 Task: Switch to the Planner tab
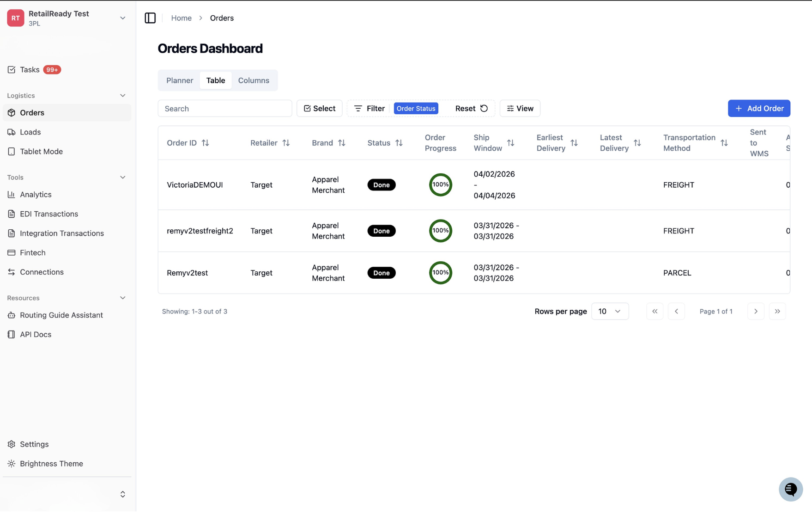(180, 80)
